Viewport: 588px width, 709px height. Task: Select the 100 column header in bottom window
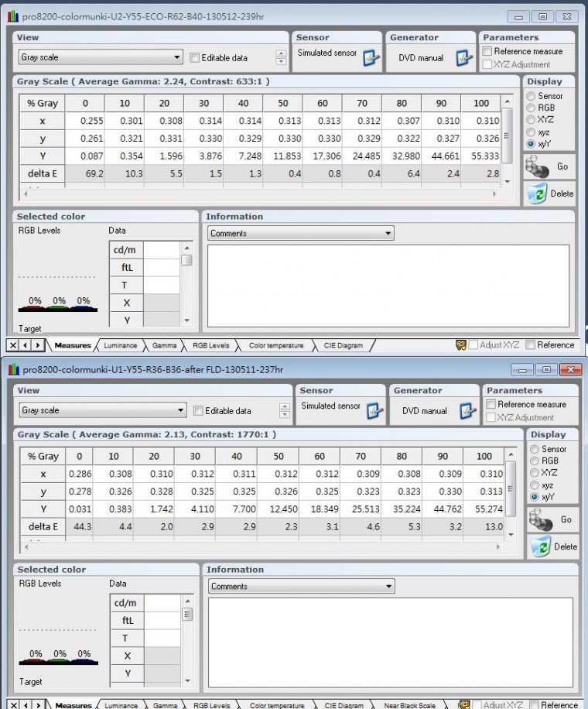click(484, 456)
